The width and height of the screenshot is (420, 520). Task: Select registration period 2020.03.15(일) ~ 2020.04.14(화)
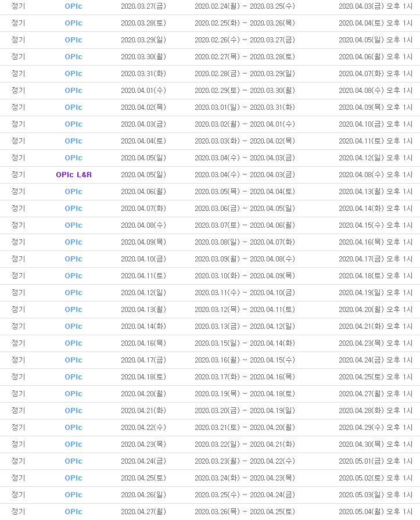coord(245,343)
